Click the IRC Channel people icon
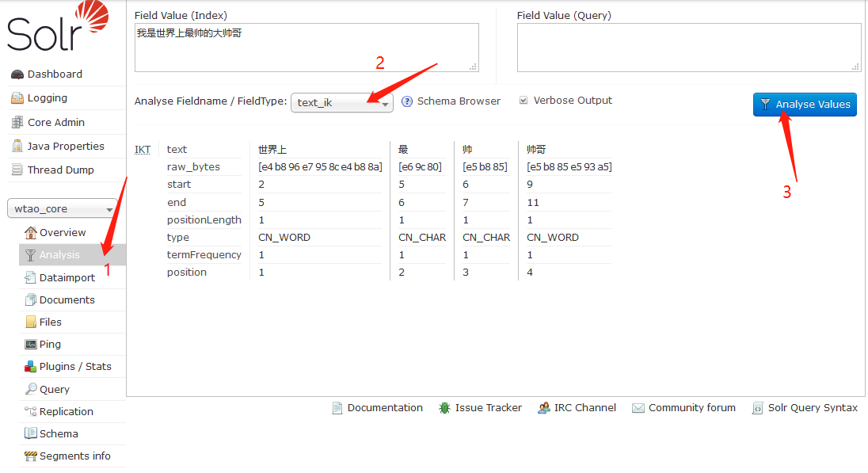Viewport: 868px width, 473px height. click(x=544, y=408)
